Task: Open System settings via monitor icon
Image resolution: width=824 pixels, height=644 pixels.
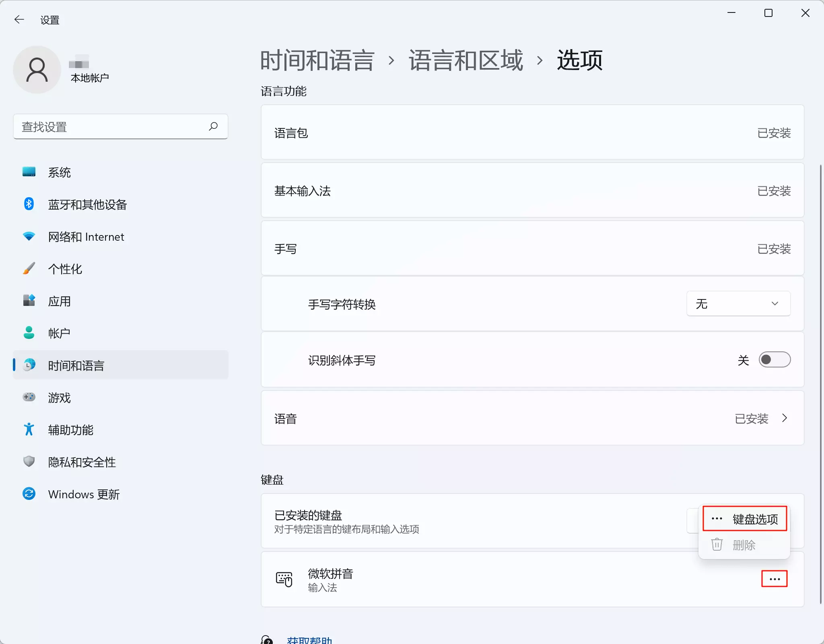Action: click(x=29, y=172)
